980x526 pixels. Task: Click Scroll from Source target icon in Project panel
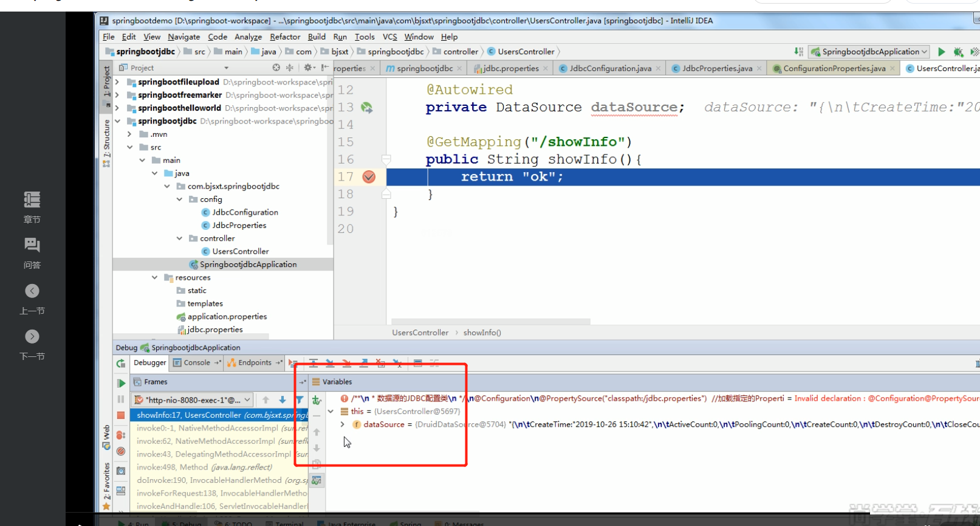pyautogui.click(x=276, y=67)
